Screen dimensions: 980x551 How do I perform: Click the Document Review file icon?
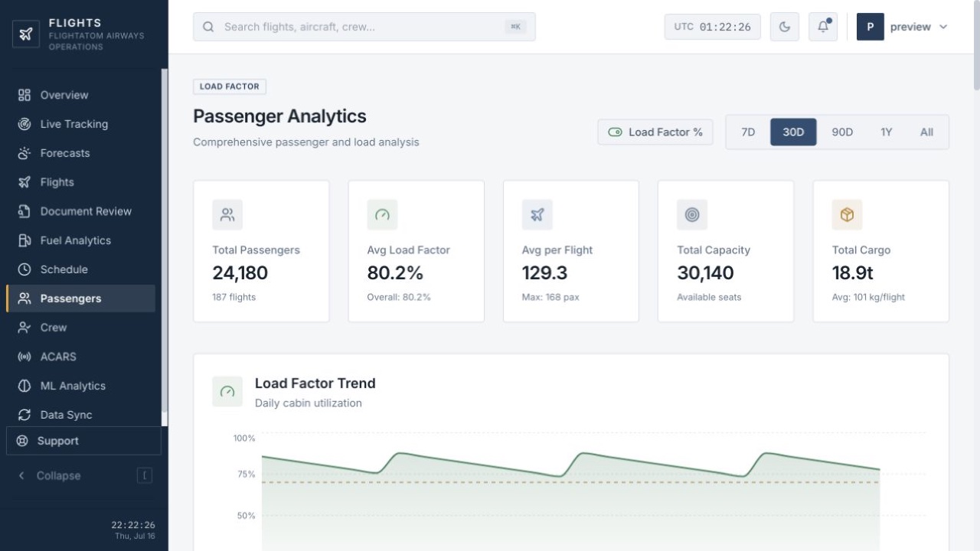(x=24, y=211)
